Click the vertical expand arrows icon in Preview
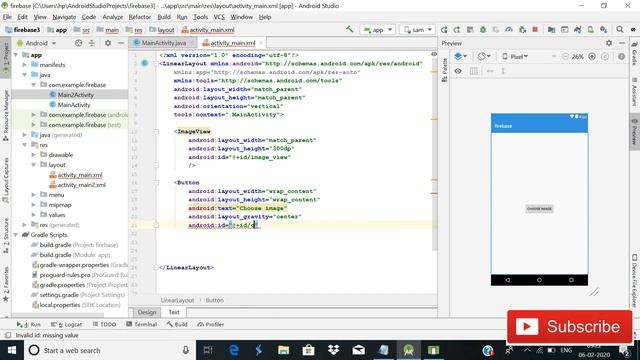 coord(503,71)
